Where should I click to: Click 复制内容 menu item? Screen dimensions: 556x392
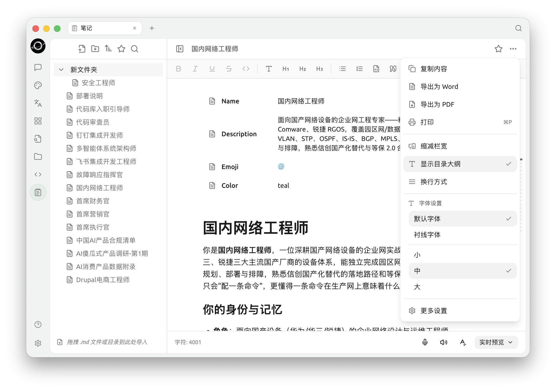[x=460, y=69]
